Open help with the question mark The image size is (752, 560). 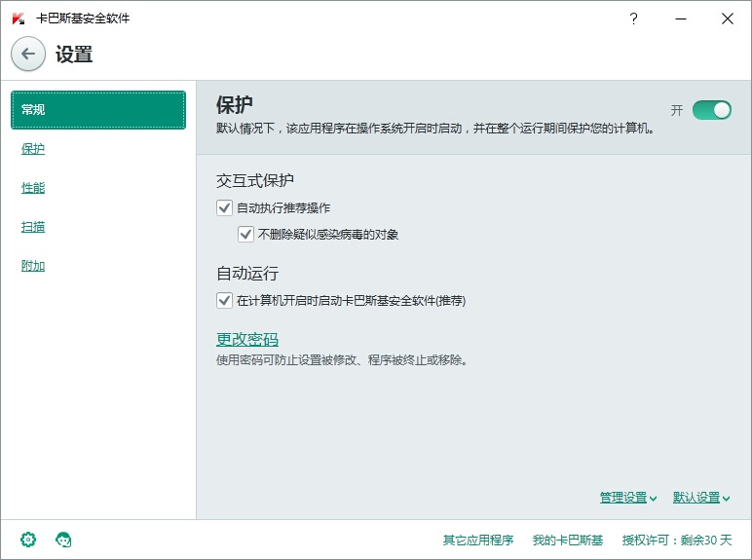[x=633, y=19]
